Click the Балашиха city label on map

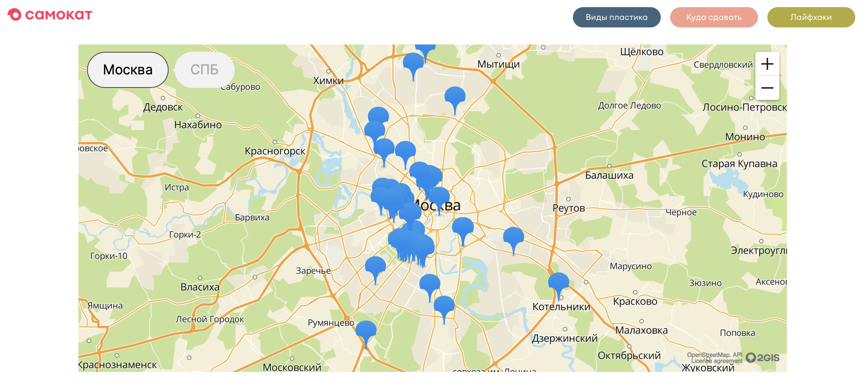click(x=609, y=175)
